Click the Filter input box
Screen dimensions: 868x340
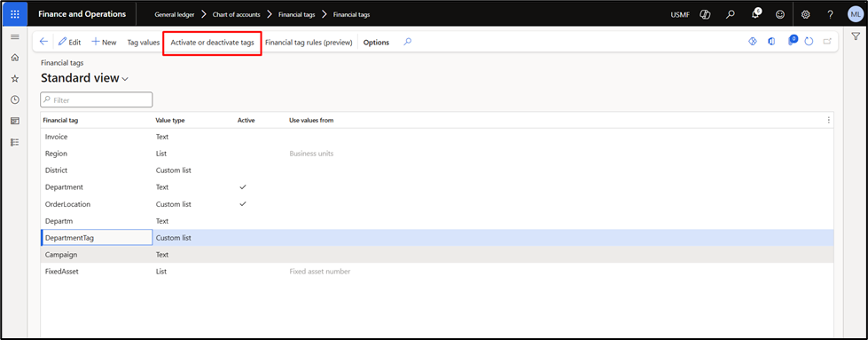97,99
